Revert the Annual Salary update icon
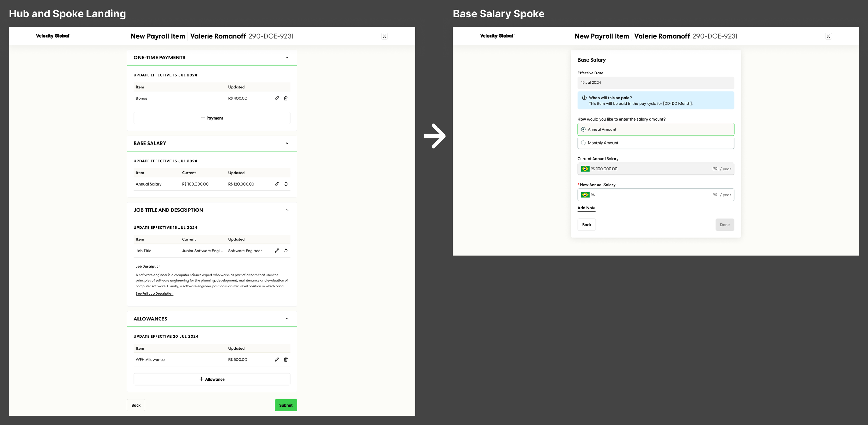This screenshot has height=425, width=868. [286, 184]
